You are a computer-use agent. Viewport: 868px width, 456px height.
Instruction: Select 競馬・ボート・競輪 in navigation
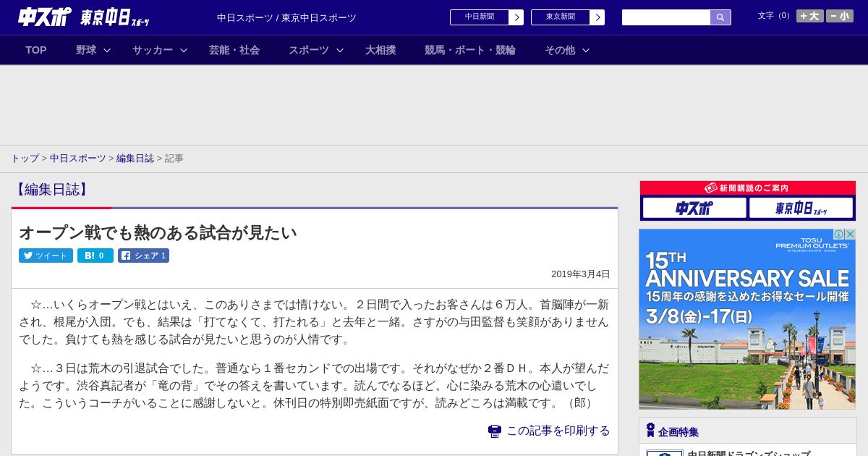coord(470,50)
